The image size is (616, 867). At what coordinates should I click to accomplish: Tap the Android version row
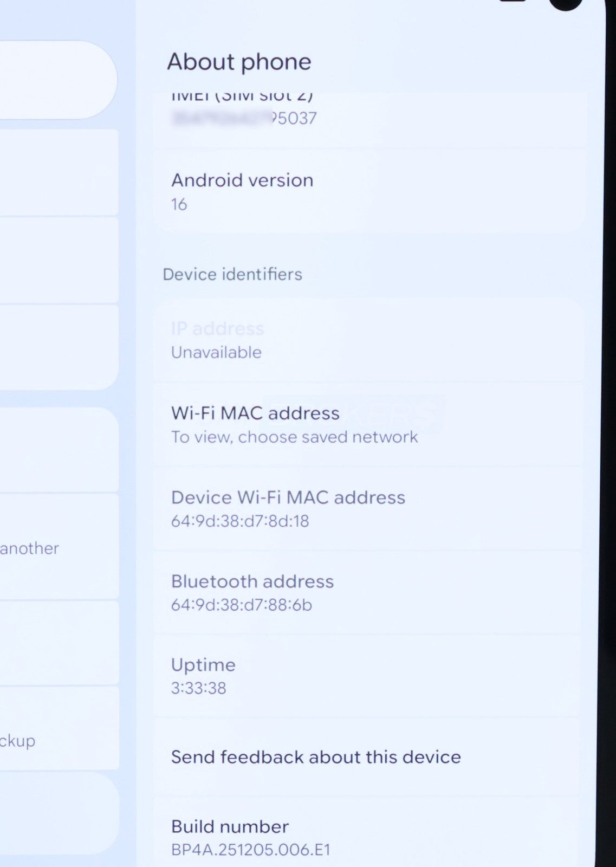(368, 191)
